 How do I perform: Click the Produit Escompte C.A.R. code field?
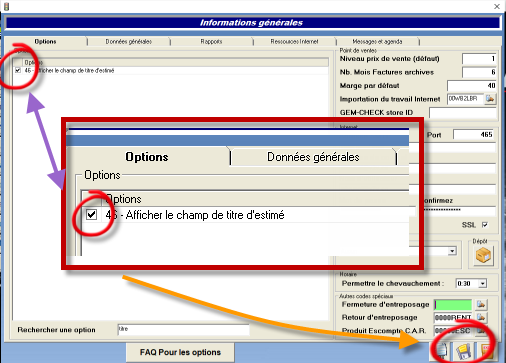coord(453,331)
